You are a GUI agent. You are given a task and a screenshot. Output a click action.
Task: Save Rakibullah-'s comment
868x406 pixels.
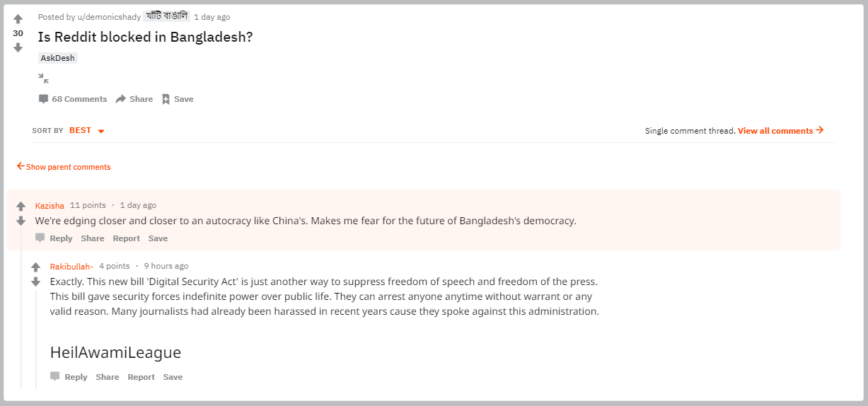[x=173, y=377]
